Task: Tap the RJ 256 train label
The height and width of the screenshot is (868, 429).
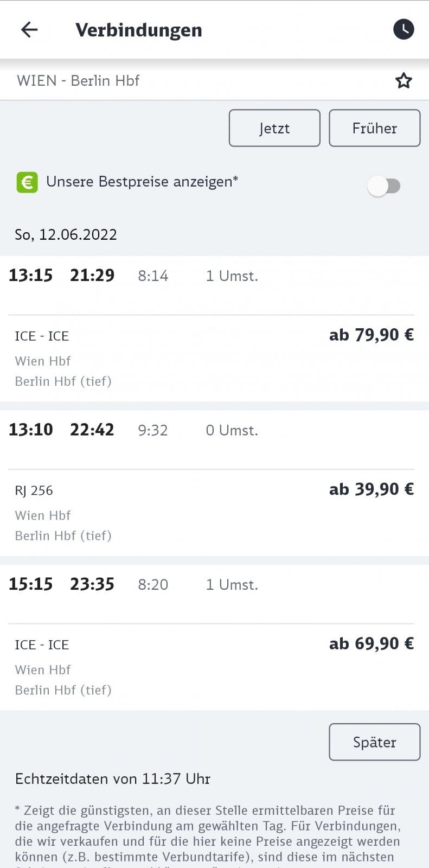Action: point(34,490)
